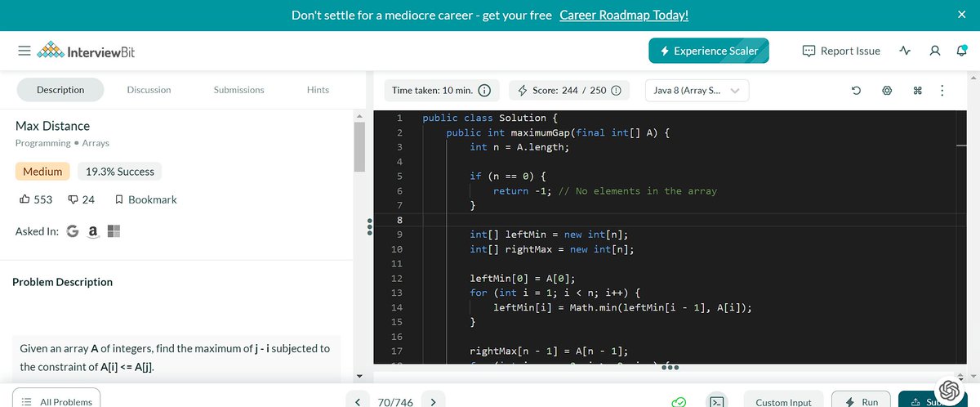The image size is (980, 407).
Task: Click the description panel scrollbar
Action: pyautogui.click(x=359, y=148)
